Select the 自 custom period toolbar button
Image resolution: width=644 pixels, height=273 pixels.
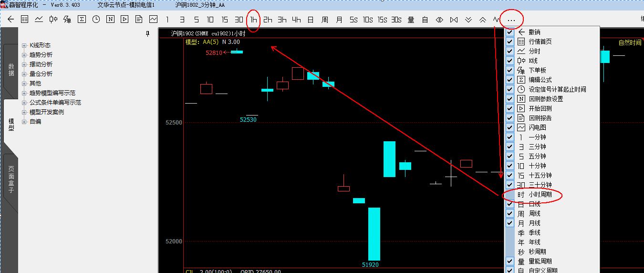pos(425,20)
